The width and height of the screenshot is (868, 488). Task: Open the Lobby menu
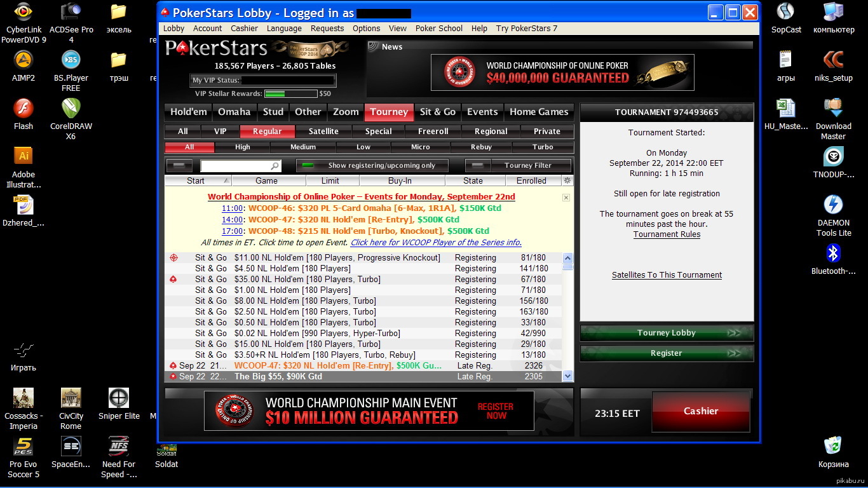[x=173, y=28]
